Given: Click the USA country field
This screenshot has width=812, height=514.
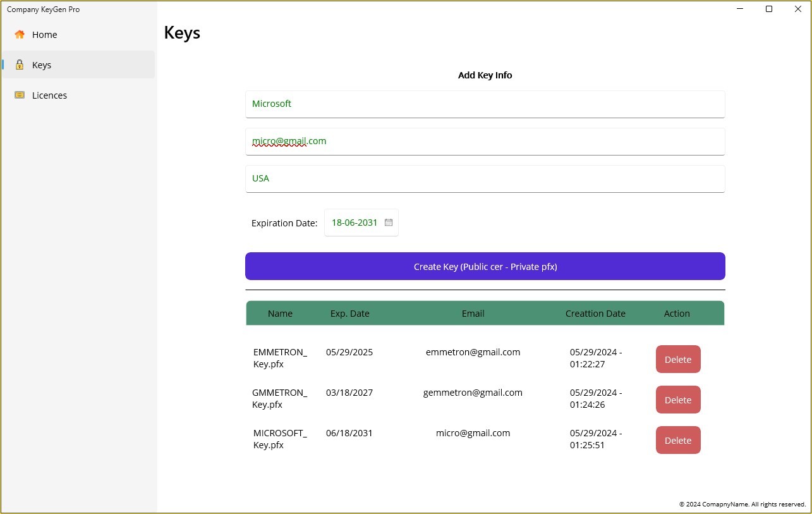Looking at the screenshot, I should 485,179.
